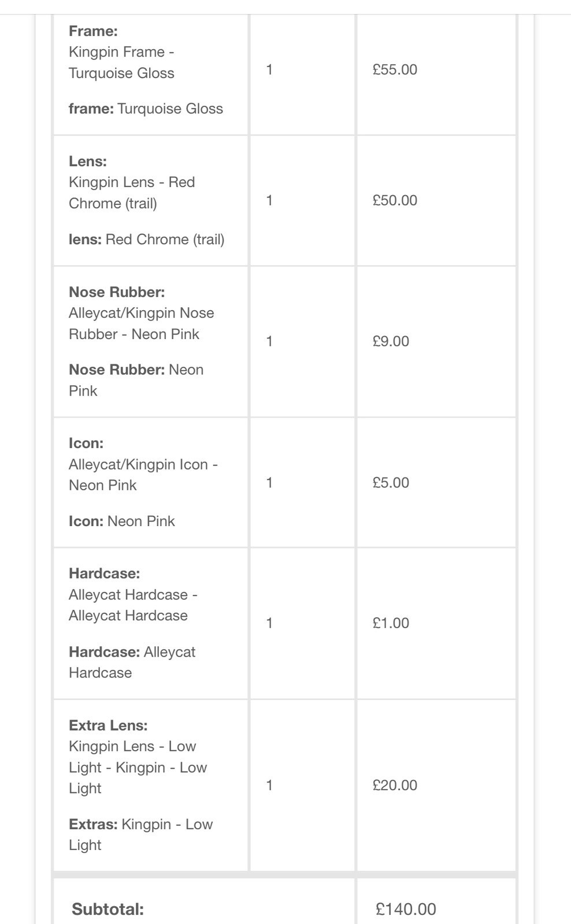Image resolution: width=571 pixels, height=924 pixels.
Task: Click the £20.00 extra lens price
Action: (395, 785)
